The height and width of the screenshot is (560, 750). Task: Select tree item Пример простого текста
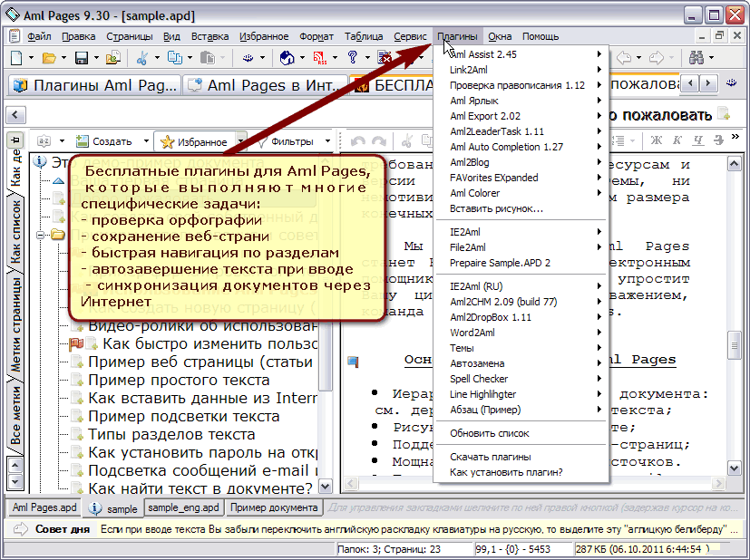[179, 380]
